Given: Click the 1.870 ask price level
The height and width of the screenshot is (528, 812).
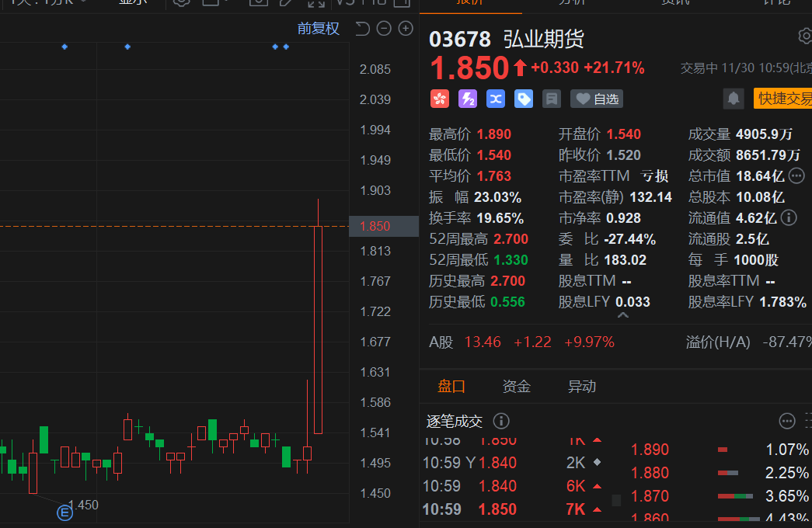Looking at the screenshot, I should (650, 496).
